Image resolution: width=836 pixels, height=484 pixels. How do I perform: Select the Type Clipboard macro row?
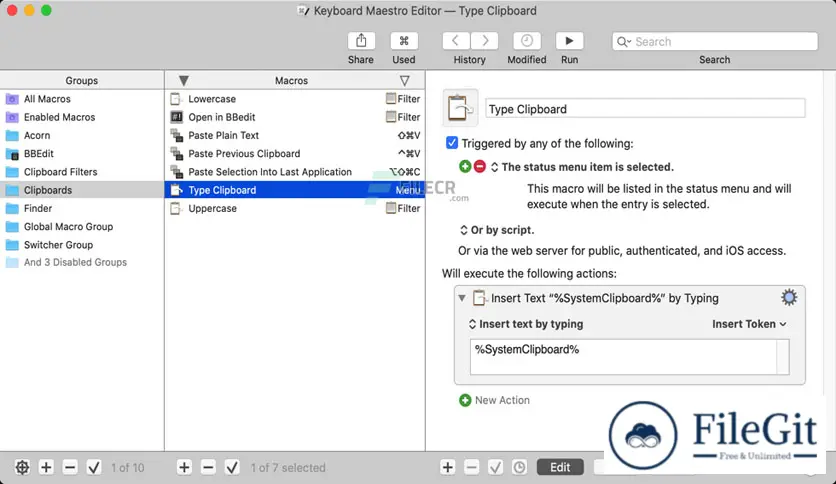(295, 190)
